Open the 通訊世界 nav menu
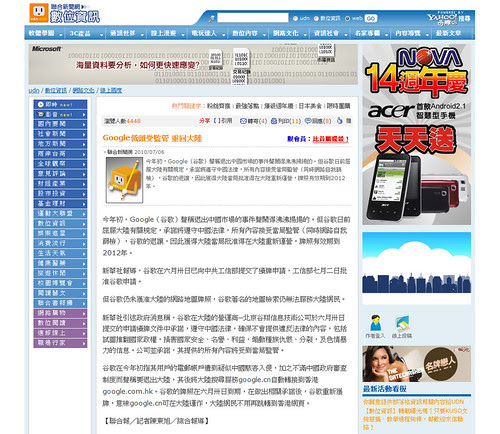The width and height of the screenshot is (500, 434). [123, 33]
